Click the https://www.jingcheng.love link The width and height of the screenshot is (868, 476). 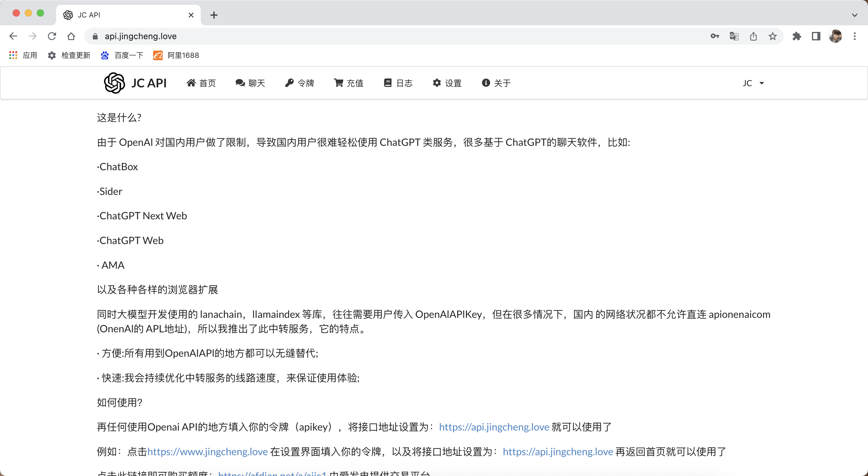pos(207,452)
